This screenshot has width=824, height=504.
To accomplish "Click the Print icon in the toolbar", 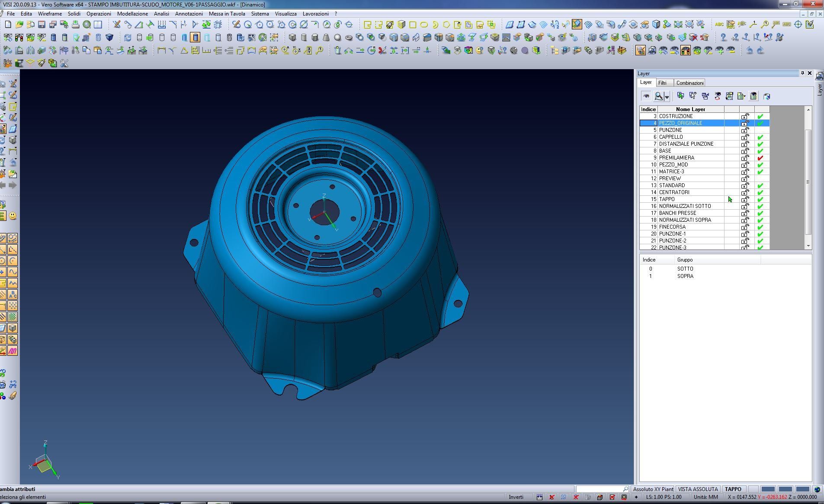I will pos(75,25).
